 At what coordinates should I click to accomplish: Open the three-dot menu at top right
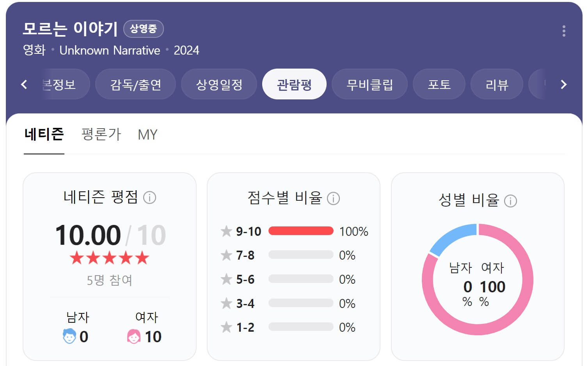(x=563, y=31)
